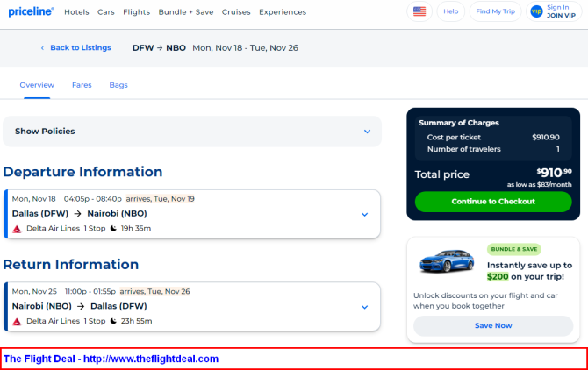Open the Hotels menu
Image resolution: width=588 pixels, height=370 pixels.
tap(76, 12)
